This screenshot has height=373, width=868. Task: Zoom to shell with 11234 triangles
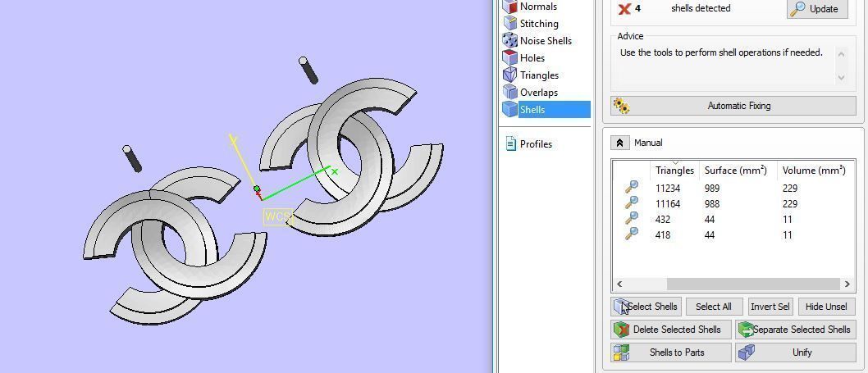click(x=631, y=187)
